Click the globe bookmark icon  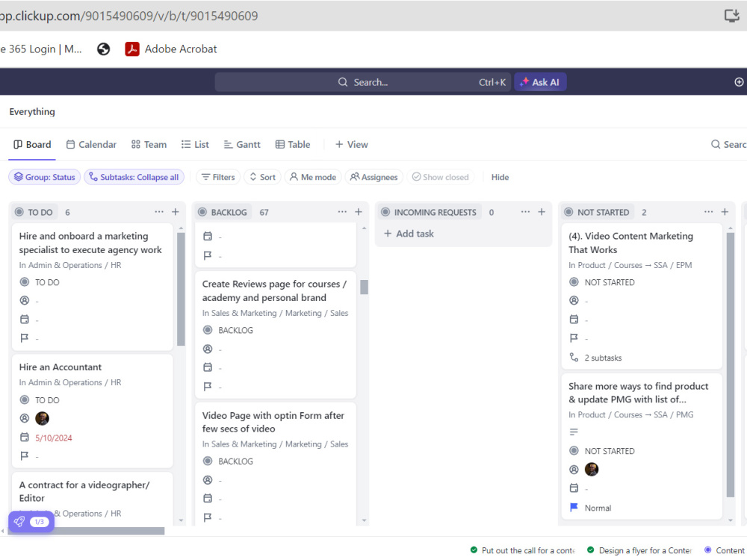coord(103,49)
